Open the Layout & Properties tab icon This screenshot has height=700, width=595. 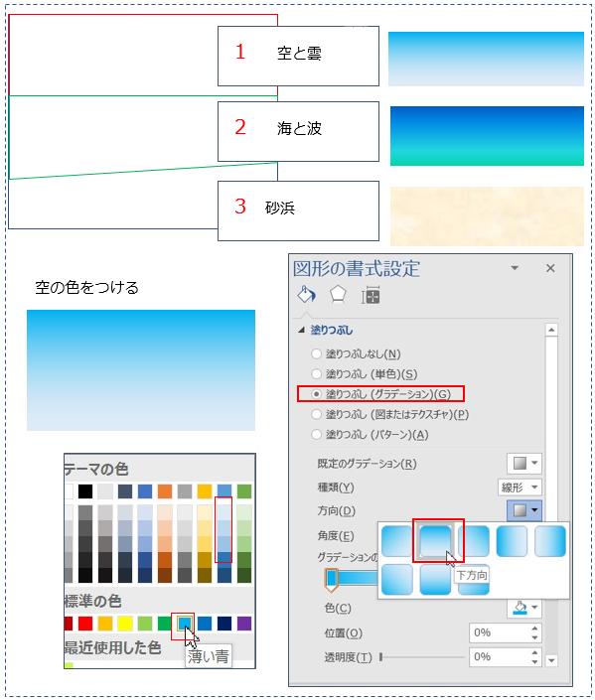pyautogui.click(x=371, y=295)
